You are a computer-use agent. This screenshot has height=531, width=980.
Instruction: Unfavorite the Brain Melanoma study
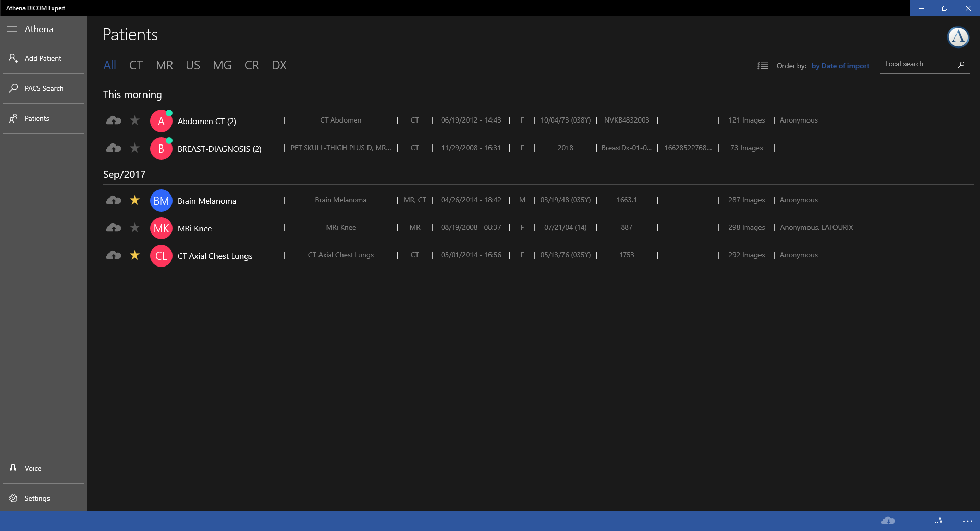[135, 200]
